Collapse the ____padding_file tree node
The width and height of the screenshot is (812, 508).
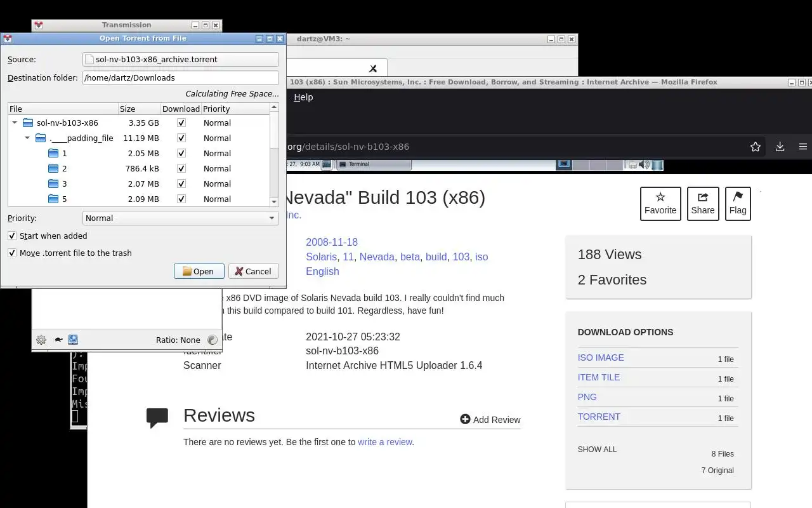click(x=27, y=138)
